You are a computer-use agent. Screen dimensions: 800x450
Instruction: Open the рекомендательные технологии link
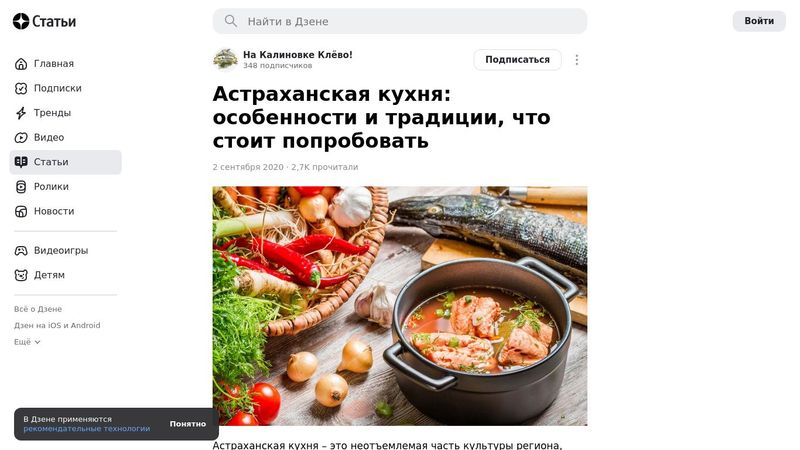tap(87, 429)
